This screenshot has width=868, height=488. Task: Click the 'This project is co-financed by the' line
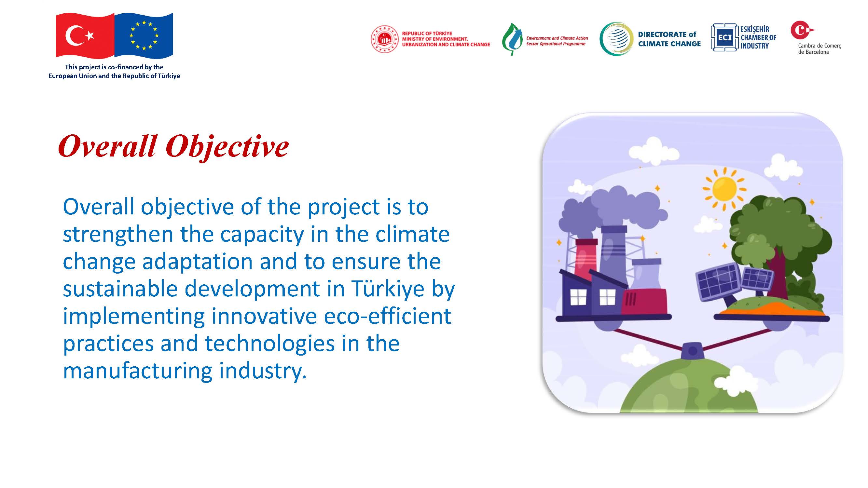tap(114, 67)
